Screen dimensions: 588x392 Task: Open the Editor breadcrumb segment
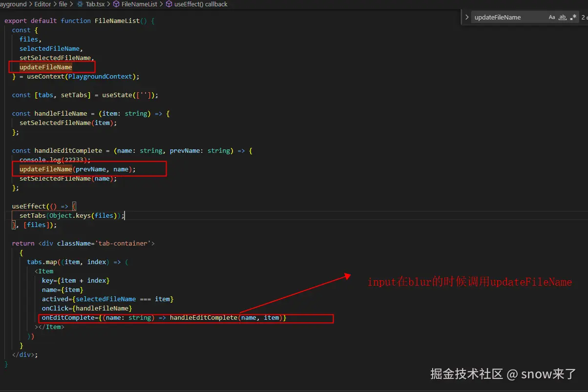43,4
